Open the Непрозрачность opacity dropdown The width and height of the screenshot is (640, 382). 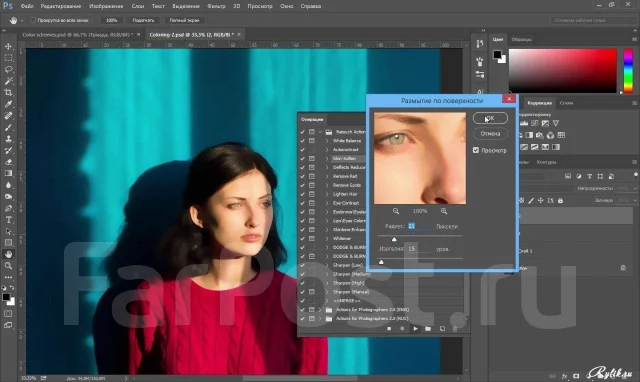click(x=635, y=188)
